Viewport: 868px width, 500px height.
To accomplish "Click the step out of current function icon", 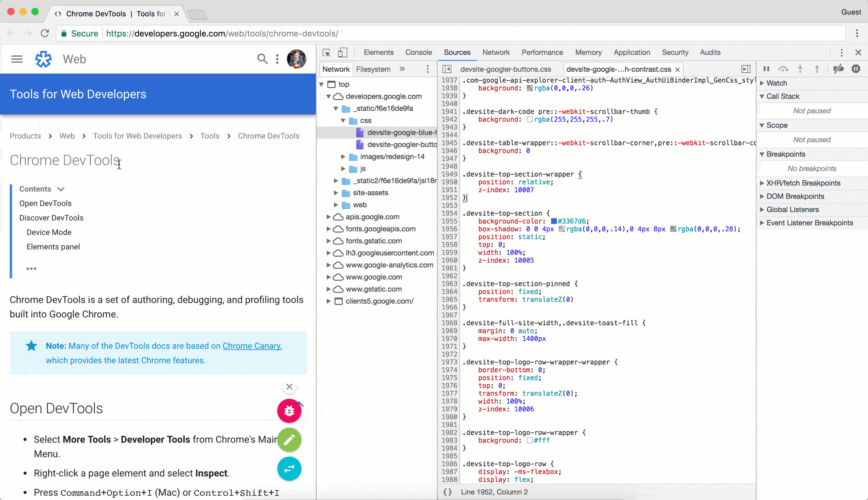I will tap(817, 69).
